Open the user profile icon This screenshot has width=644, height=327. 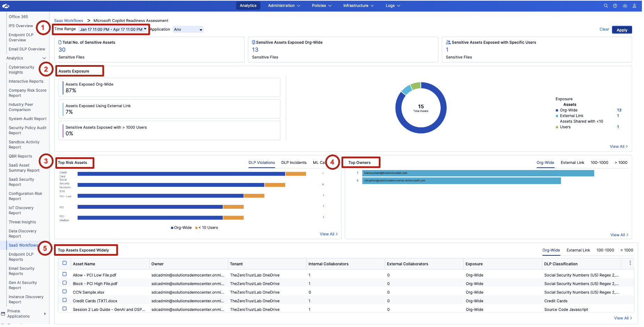tap(635, 6)
